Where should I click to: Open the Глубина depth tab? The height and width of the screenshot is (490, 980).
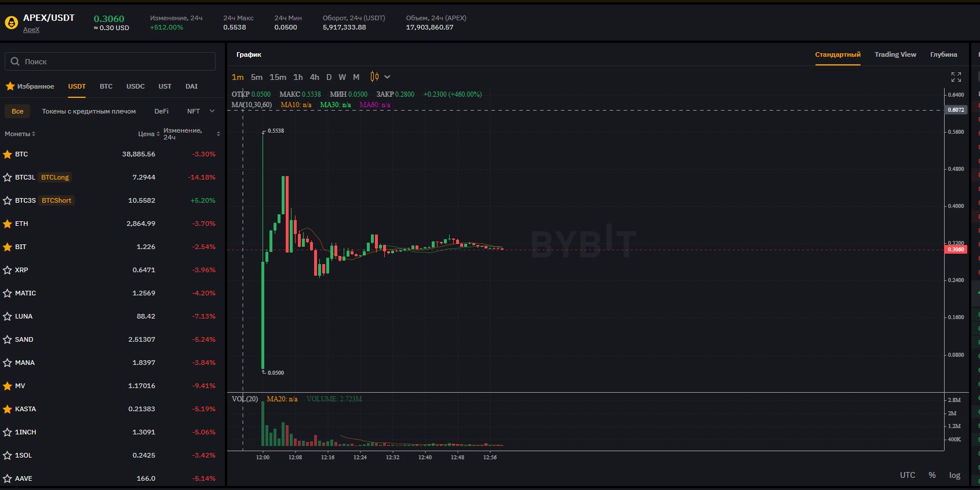click(x=943, y=54)
